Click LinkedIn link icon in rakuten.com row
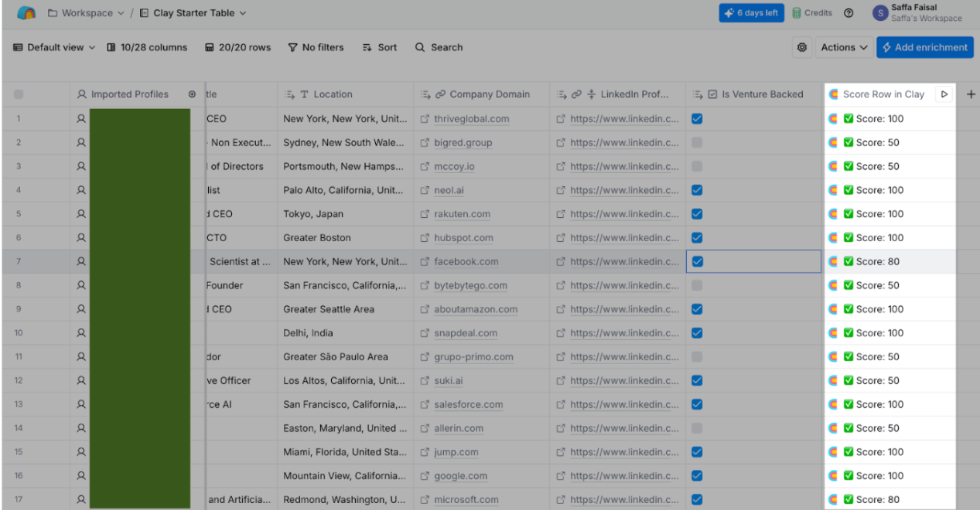980x510 pixels. 561,214
